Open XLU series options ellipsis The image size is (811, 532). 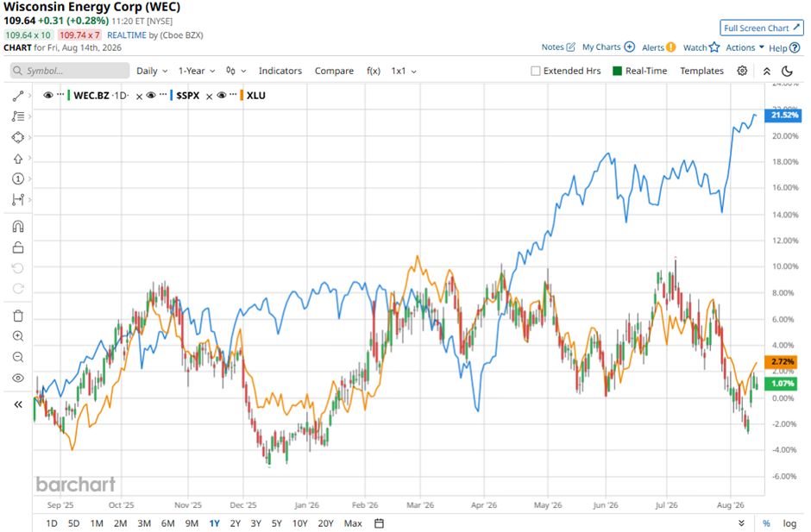pos(233,95)
